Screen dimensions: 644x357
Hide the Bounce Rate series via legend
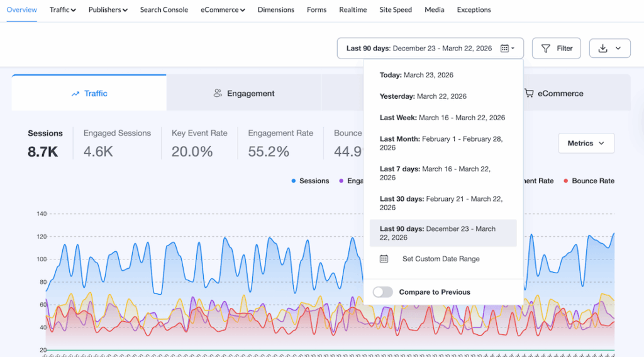tap(592, 181)
